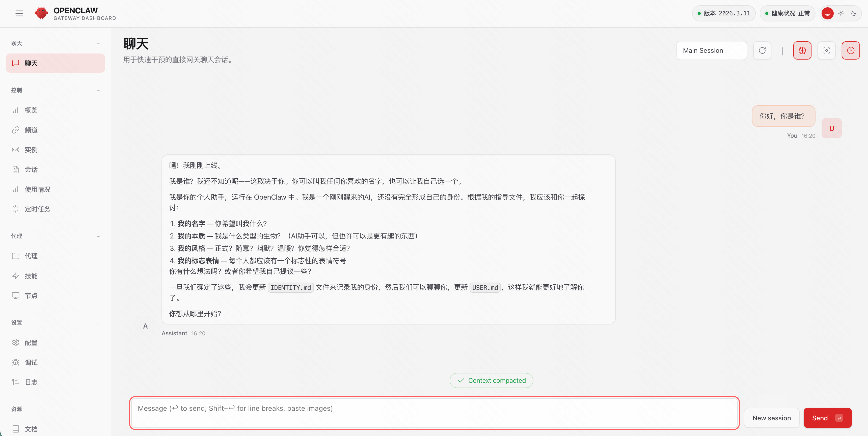Select the system theme monitor icon
The image size is (868, 436).
[x=828, y=13]
